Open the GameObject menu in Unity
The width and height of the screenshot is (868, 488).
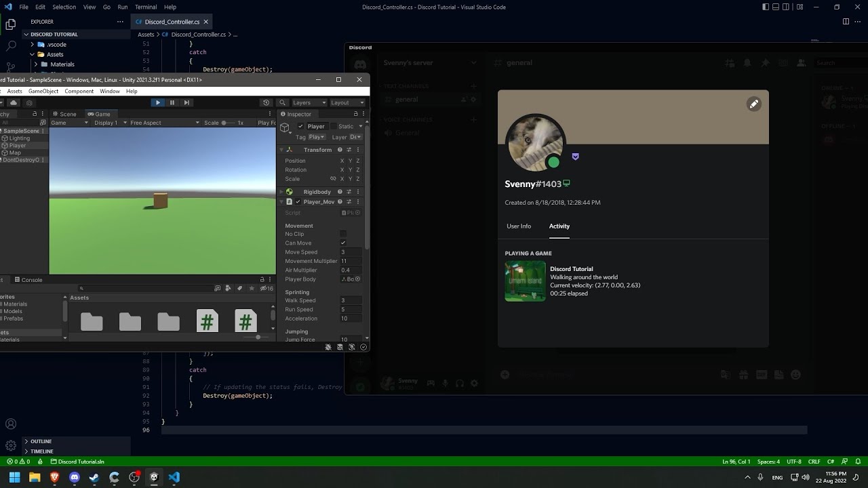pos(43,91)
